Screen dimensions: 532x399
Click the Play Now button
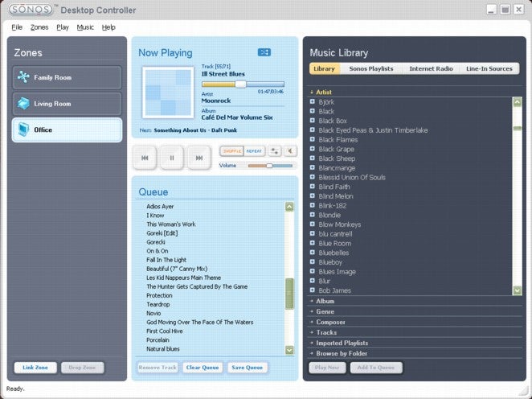click(327, 368)
